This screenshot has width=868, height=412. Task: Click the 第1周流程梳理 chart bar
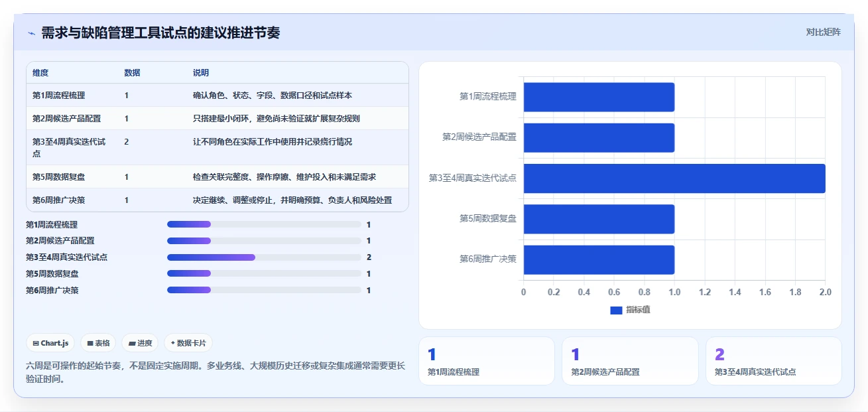pyautogui.click(x=599, y=97)
